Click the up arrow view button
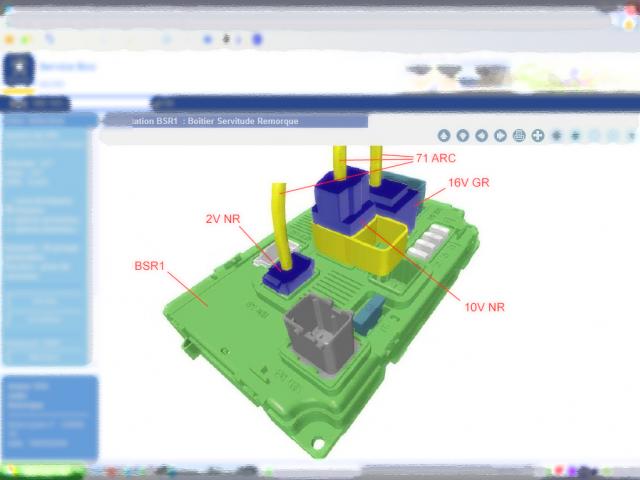The height and width of the screenshot is (480, 640). pos(444,136)
